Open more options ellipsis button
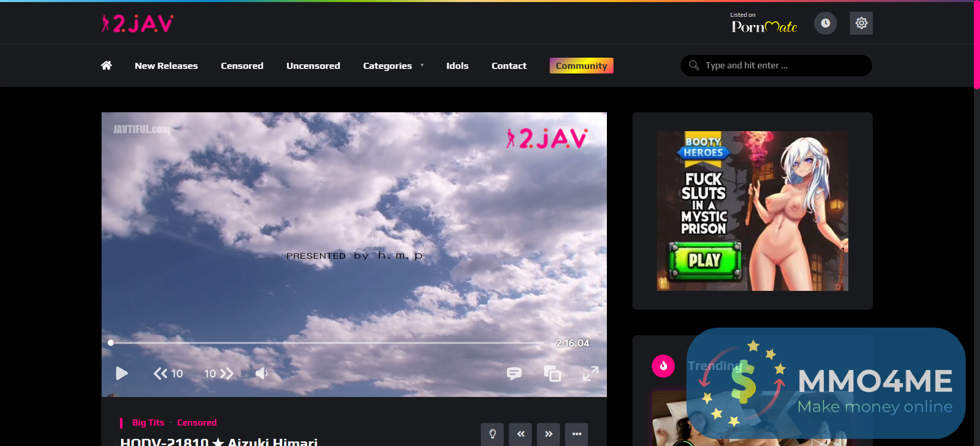The width and height of the screenshot is (980, 446). [x=576, y=434]
